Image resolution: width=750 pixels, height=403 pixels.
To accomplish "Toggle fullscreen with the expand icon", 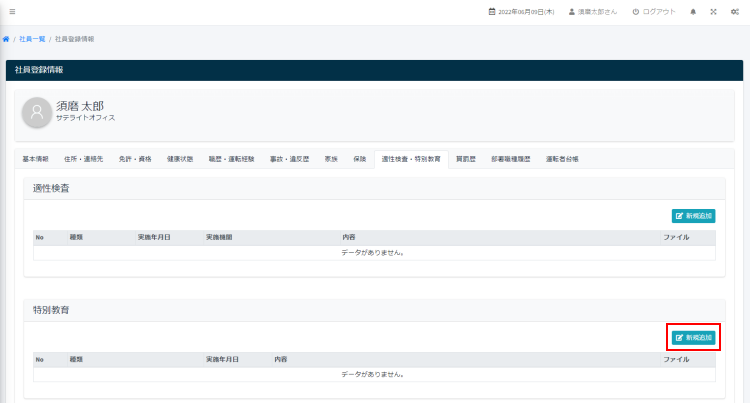I will pyautogui.click(x=713, y=12).
